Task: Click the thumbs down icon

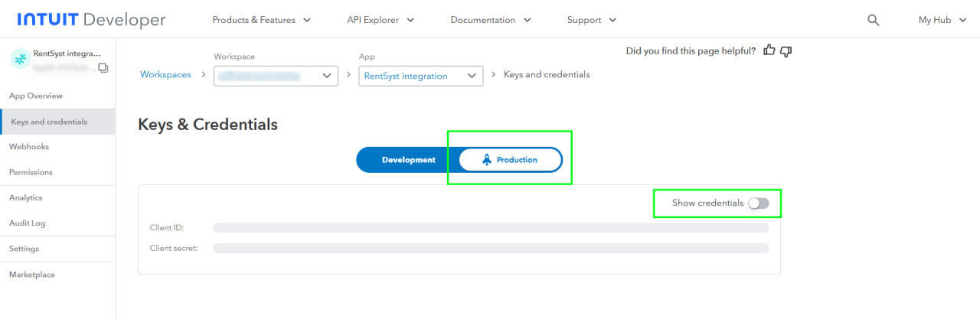Action: click(x=786, y=50)
